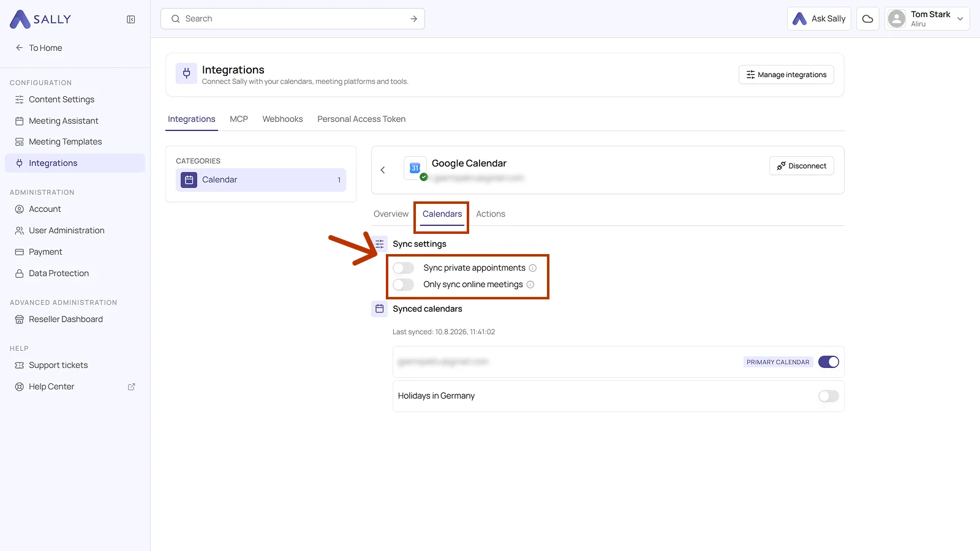Open Ask Sally assistant

(819, 19)
